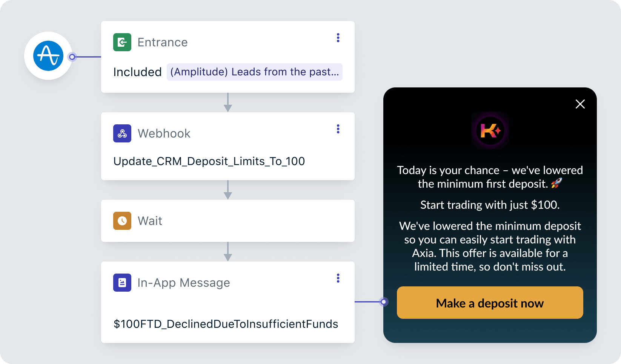Open the Entrance step options menu
The height and width of the screenshot is (364, 621).
[338, 38]
